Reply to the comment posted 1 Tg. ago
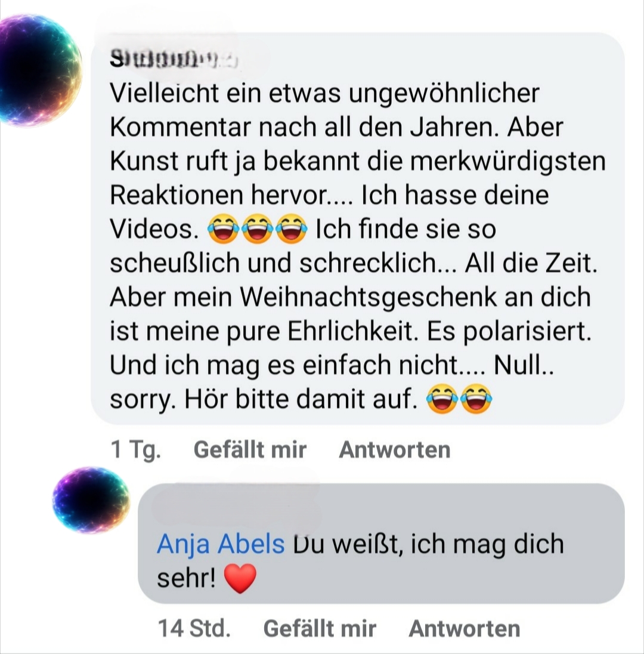Screen dimensions: 644x654 [x=395, y=450]
